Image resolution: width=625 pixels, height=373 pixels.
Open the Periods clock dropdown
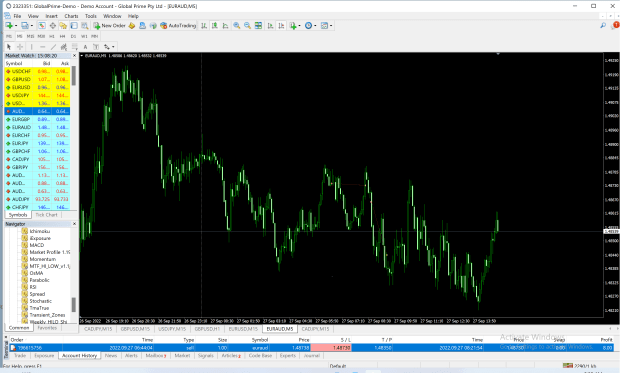pyautogui.click(x=311, y=26)
